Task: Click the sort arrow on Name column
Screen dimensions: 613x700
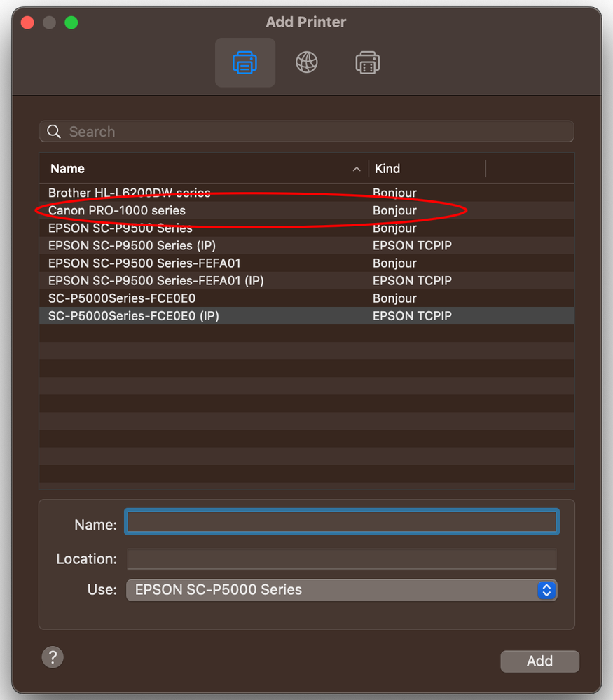Action: click(x=357, y=169)
